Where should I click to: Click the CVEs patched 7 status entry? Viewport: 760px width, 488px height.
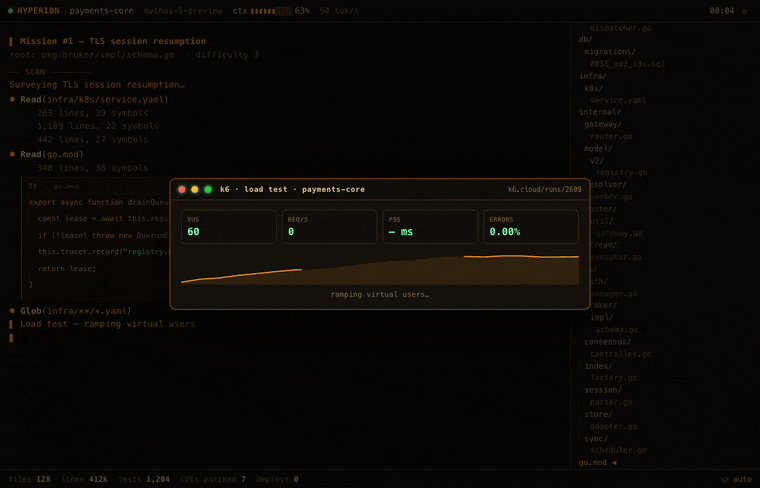[x=213, y=479]
